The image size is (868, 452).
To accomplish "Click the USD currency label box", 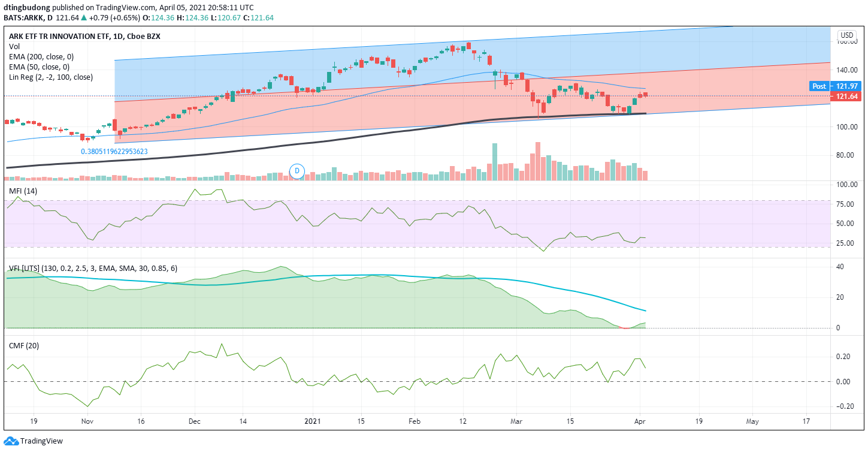I will pyautogui.click(x=847, y=35).
